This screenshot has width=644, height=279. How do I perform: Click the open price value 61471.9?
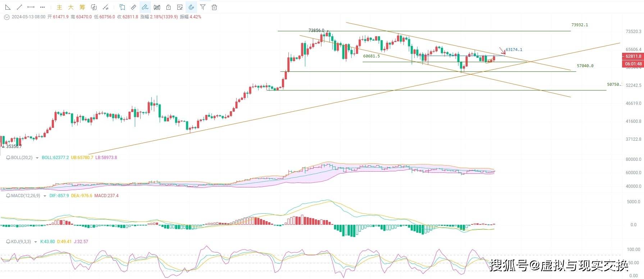61,17
